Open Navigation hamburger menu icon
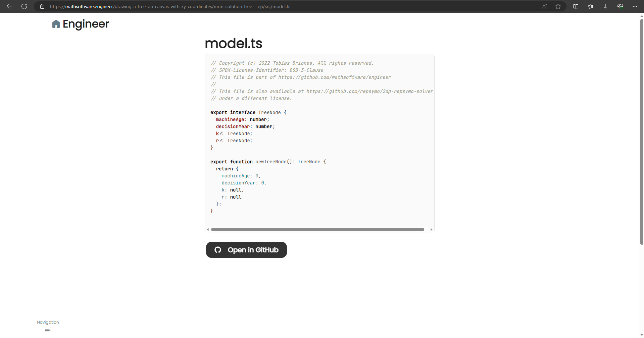Image resolution: width=644 pixels, height=338 pixels. tap(48, 331)
